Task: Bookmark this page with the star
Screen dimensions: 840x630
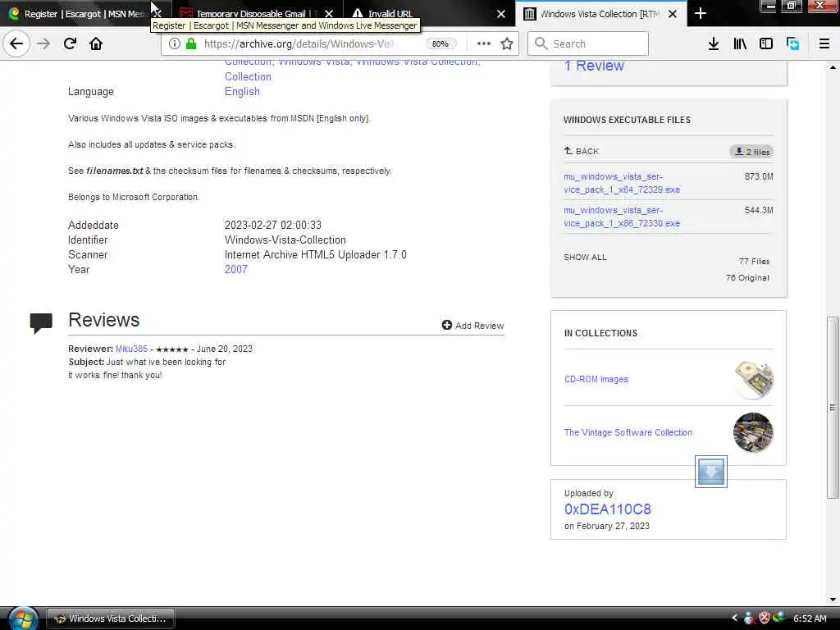Action: coord(507,44)
